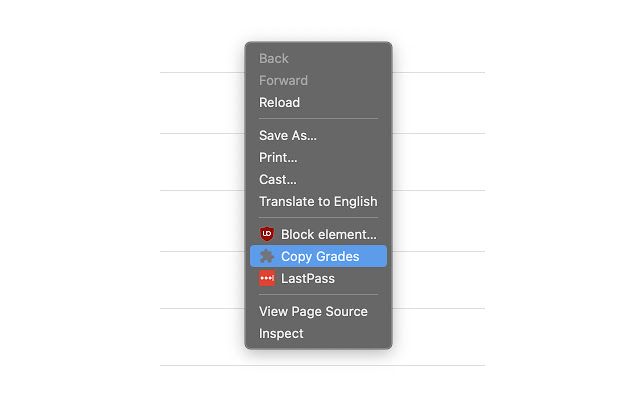The width and height of the screenshot is (640, 400).
Task: Launch Inspect from the context menu
Action: point(281,333)
